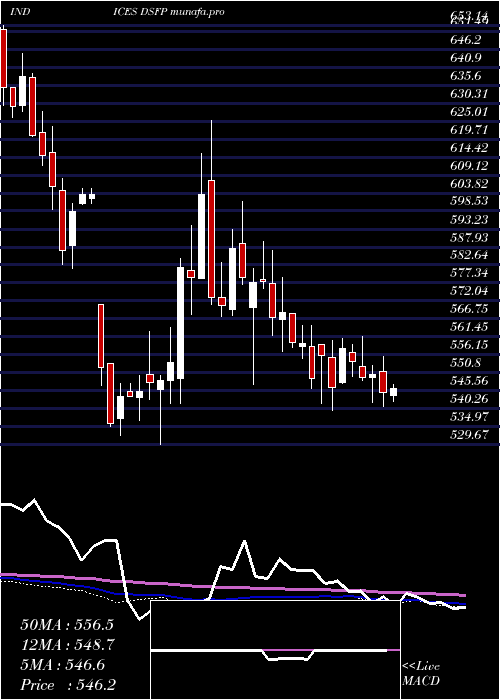Click the 640.9 price axis label
Image resolution: width=500 pixels, height=700 pixels.
[x=466, y=58]
